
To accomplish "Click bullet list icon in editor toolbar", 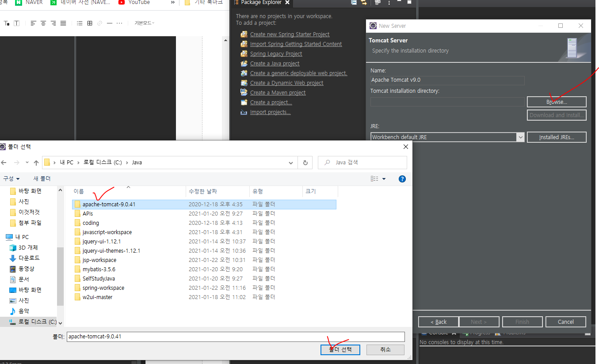I will (x=80, y=23).
